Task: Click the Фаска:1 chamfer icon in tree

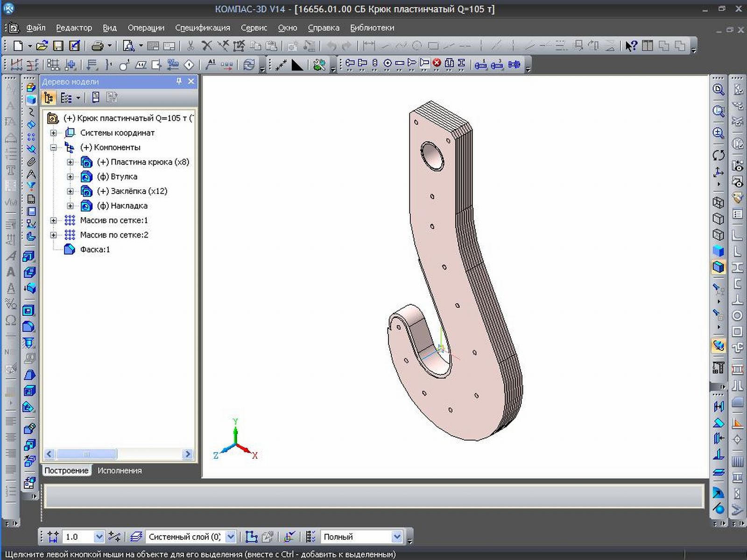Action: 70,249
